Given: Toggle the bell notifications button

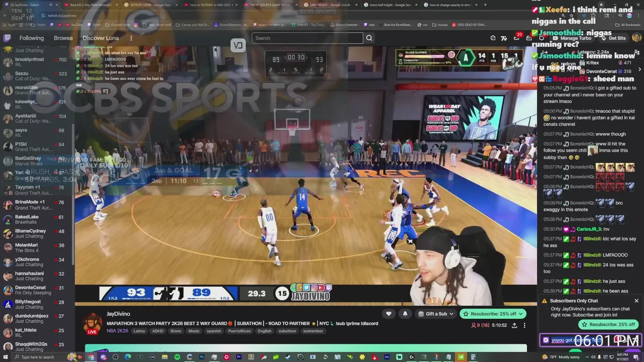Looking at the screenshot, I should 405,314.
